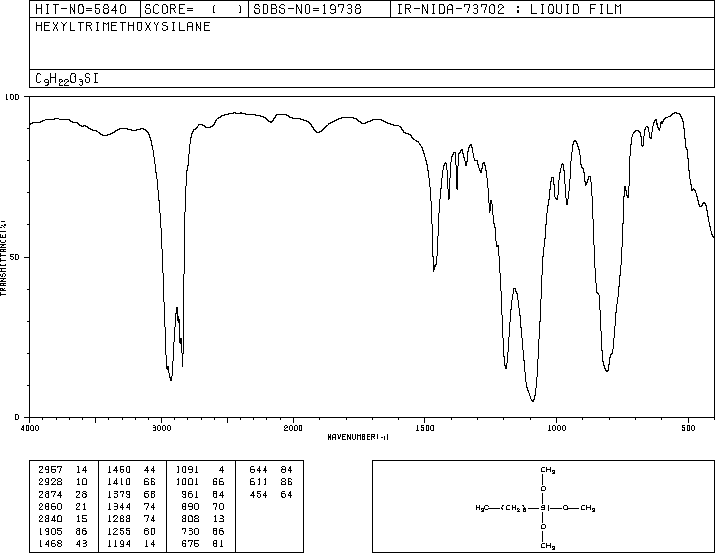Select peak table entry 2840
The width and height of the screenshot is (715, 553).
(x=50, y=519)
